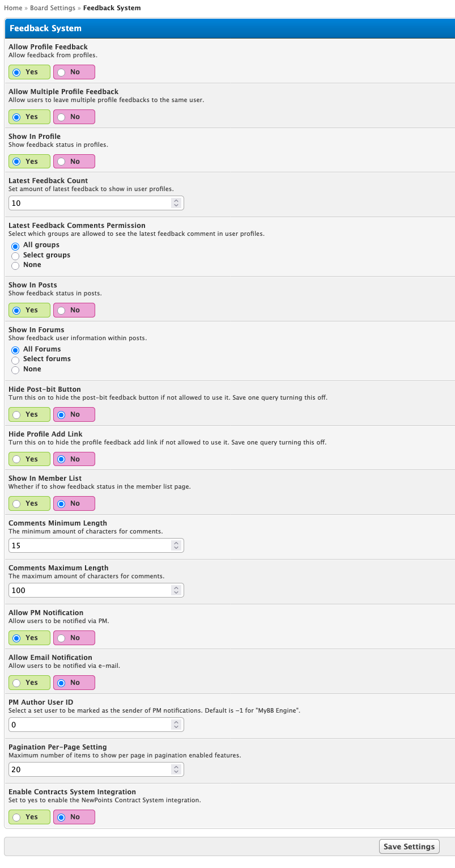Focus the Comments Maximum Length field
Image resolution: width=455 pixels, height=868 pixels.
96,590
